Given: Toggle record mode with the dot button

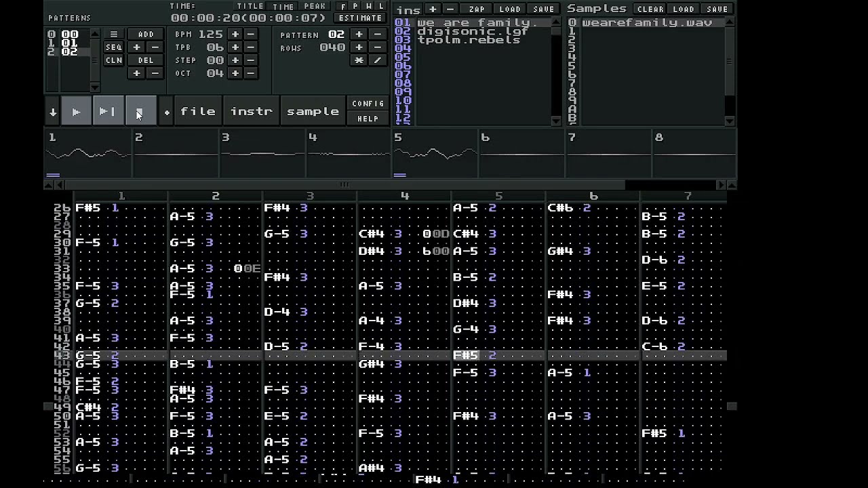Looking at the screenshot, I should (167, 112).
